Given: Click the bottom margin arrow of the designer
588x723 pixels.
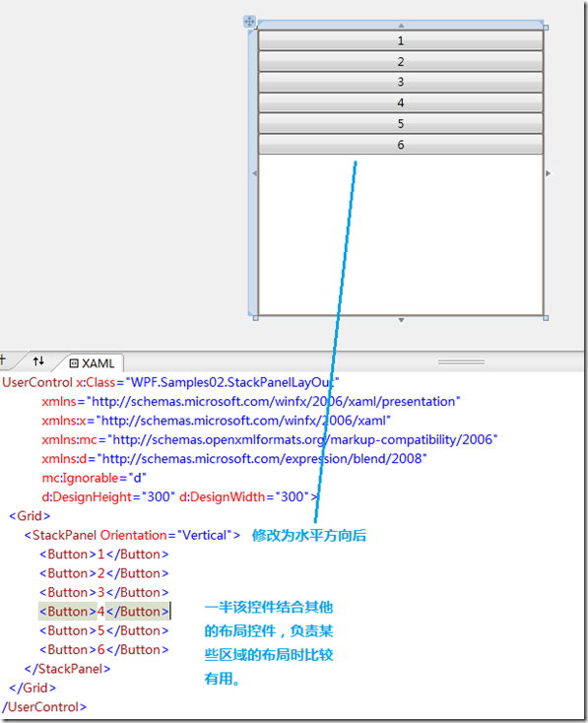Looking at the screenshot, I should pyautogui.click(x=401, y=320).
